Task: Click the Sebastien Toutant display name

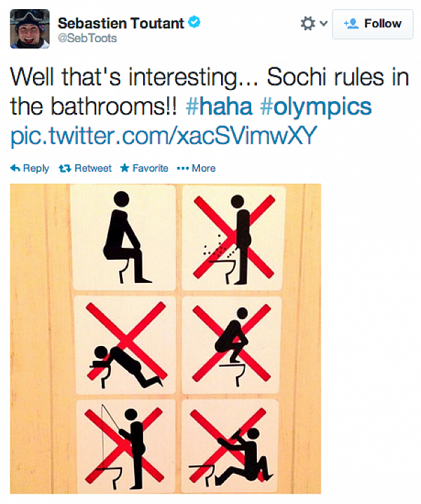Action: click(x=121, y=23)
